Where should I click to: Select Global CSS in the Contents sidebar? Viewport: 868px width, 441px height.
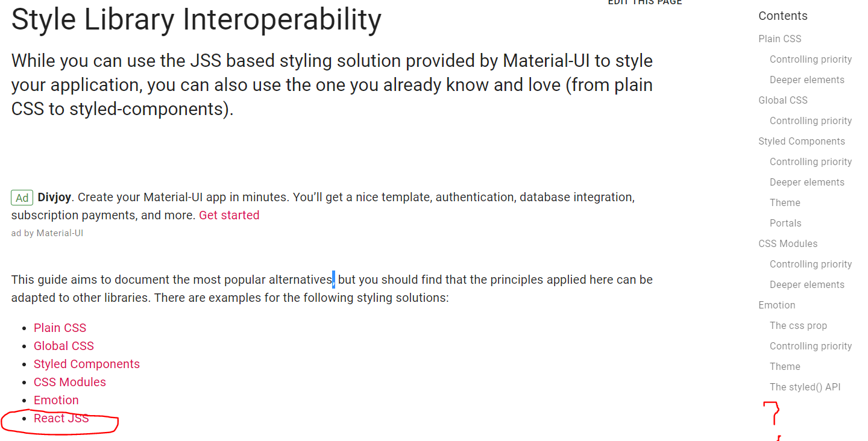(x=782, y=100)
